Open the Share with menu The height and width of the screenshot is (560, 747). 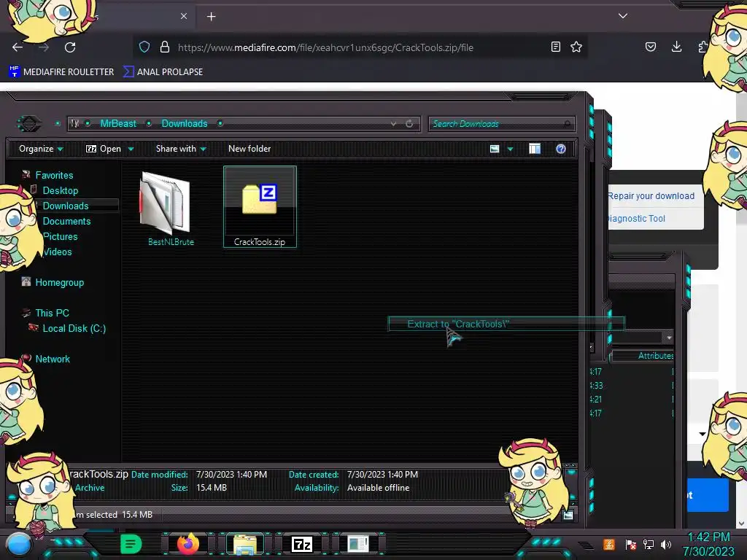tap(181, 149)
